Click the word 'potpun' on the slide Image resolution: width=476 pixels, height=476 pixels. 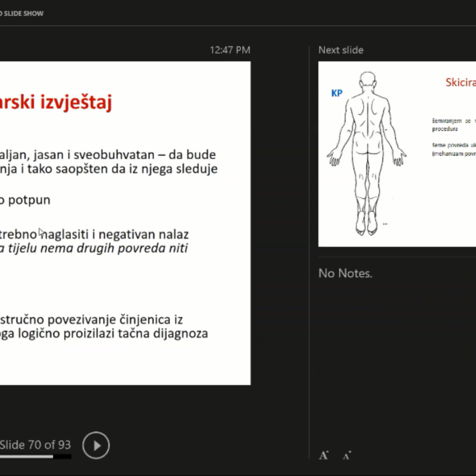(x=29, y=200)
